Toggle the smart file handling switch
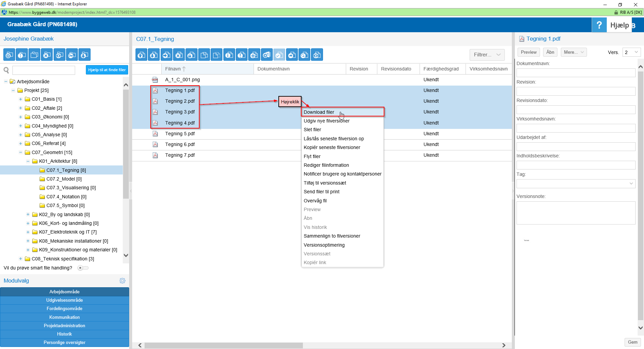Viewport: 644px width, 349px height. coord(83,268)
